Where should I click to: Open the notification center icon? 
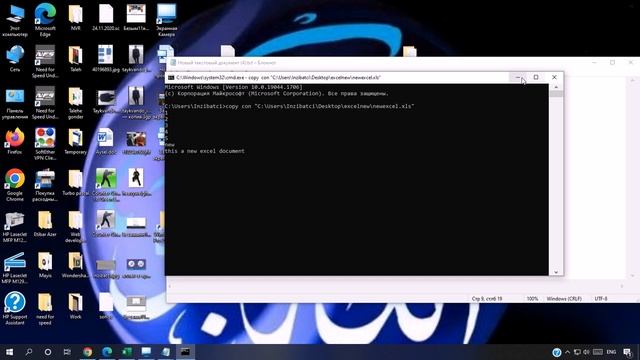(628, 352)
